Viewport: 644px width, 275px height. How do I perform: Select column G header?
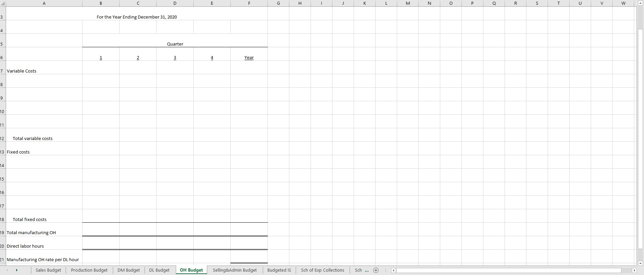click(278, 3)
